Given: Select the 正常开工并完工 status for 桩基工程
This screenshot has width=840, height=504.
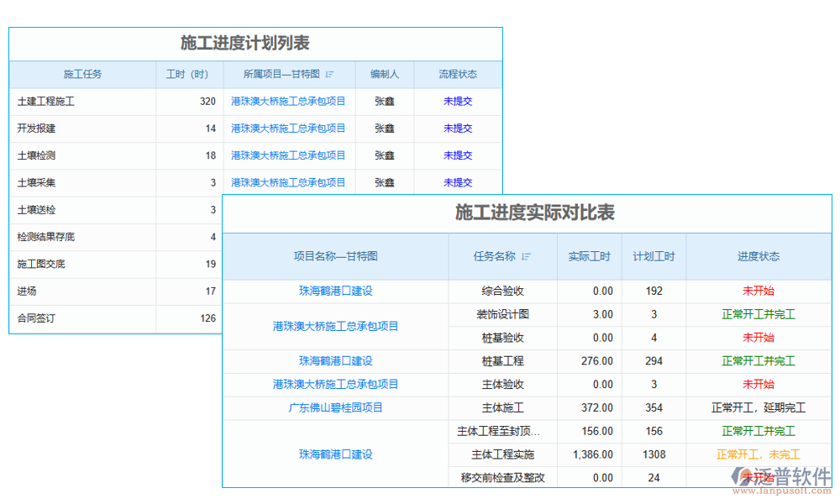Looking at the screenshot, I should pyautogui.click(x=758, y=361).
